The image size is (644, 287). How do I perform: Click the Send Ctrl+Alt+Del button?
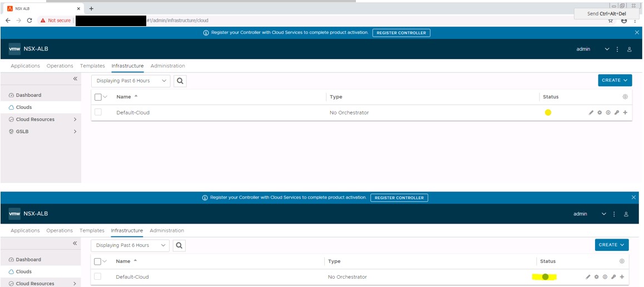coord(606,13)
